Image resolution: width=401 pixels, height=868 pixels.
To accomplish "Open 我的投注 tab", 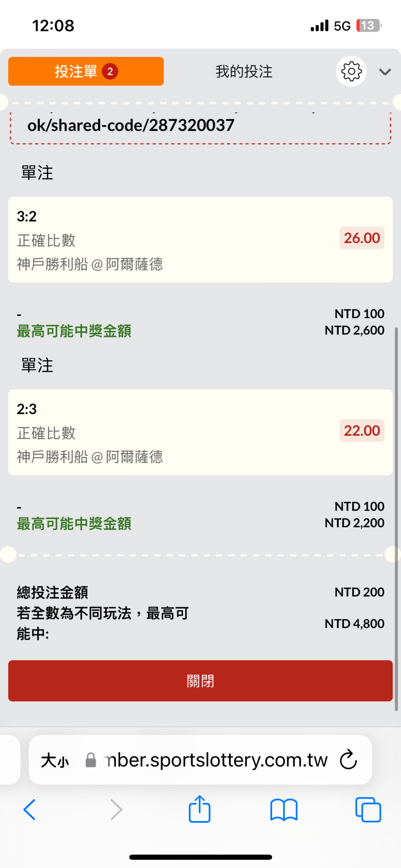I will (x=244, y=72).
